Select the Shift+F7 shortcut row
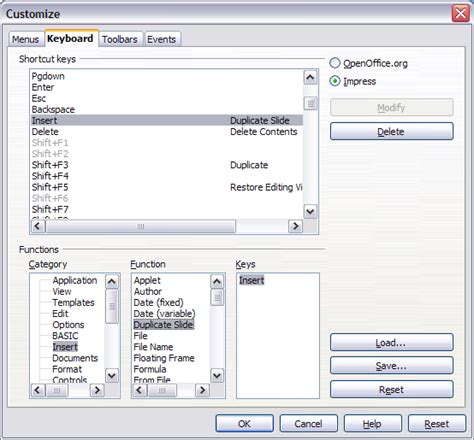474x440 pixels. [167, 209]
